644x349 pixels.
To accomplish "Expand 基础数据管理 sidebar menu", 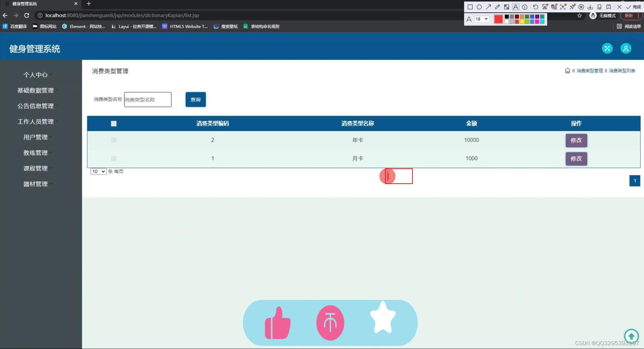I will 36,90.
